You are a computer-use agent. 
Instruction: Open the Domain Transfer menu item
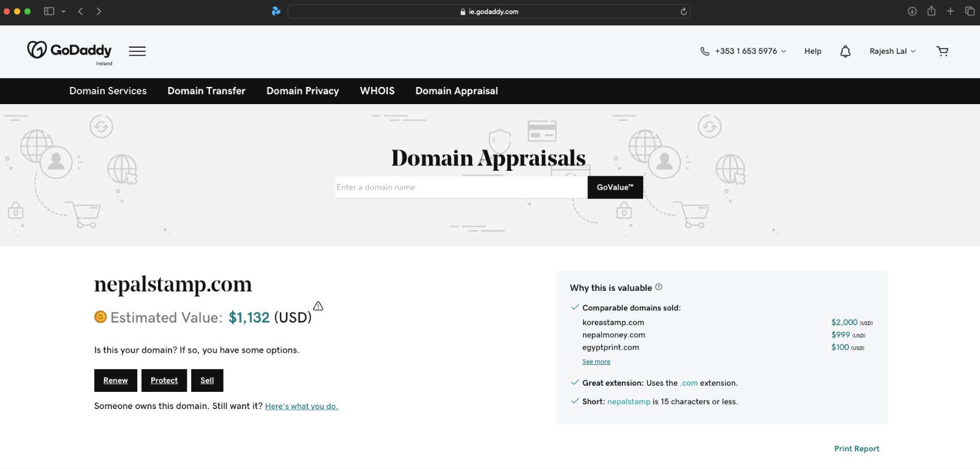point(206,91)
